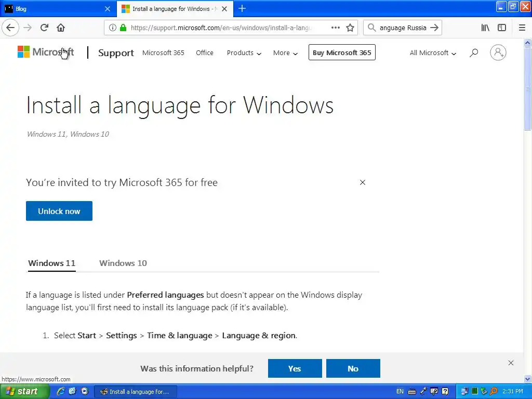Close the Install a language tab
Image resolution: width=532 pixels, height=399 pixels.
pyautogui.click(x=224, y=9)
